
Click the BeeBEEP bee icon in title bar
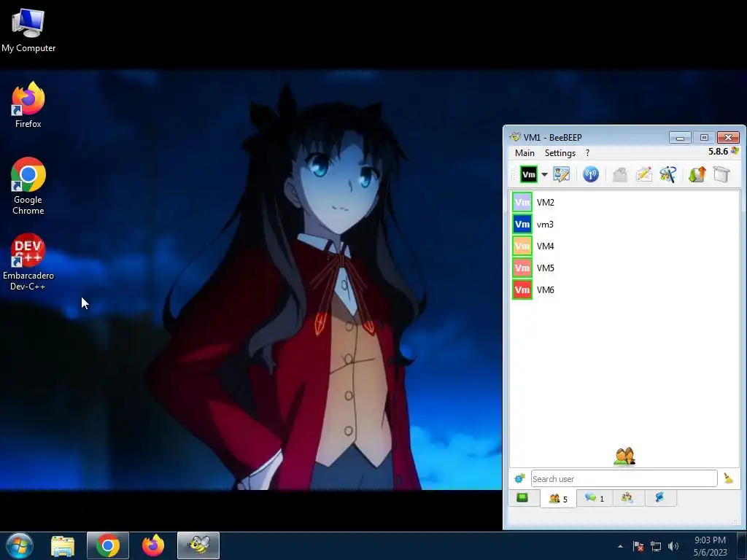point(514,137)
